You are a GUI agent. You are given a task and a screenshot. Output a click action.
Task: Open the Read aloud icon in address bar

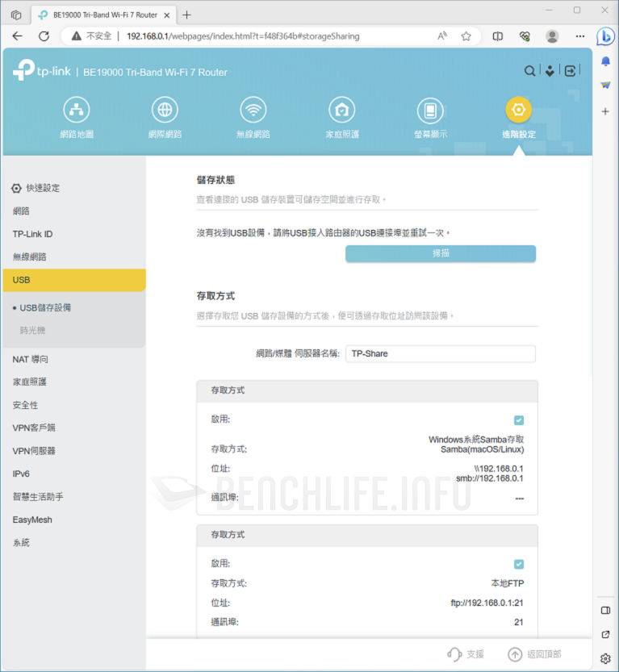click(442, 36)
